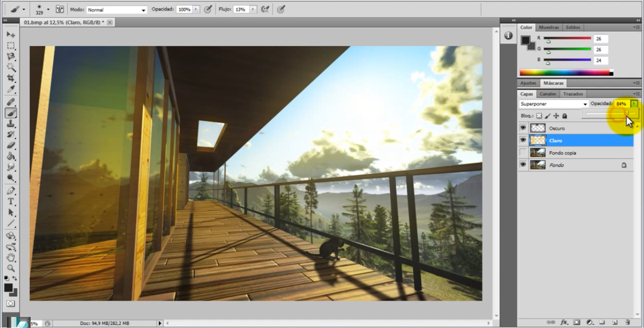
Task: Show the Fondo copia layer
Action: click(x=523, y=152)
